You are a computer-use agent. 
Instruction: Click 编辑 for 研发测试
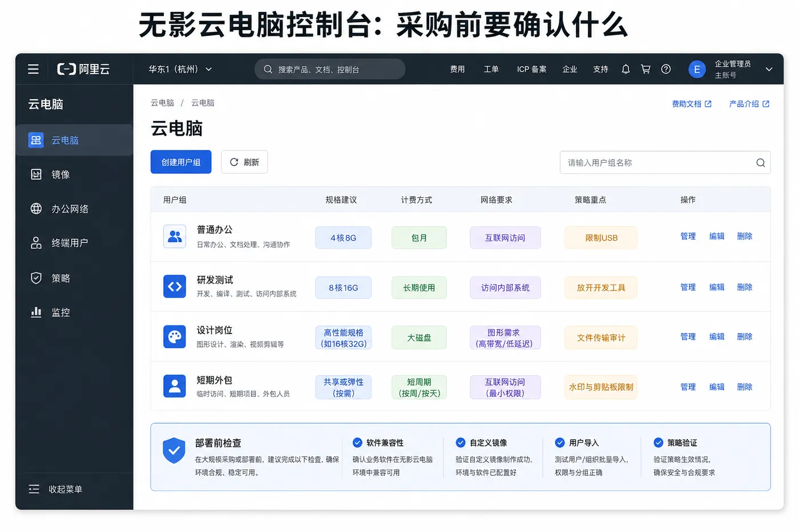717,287
